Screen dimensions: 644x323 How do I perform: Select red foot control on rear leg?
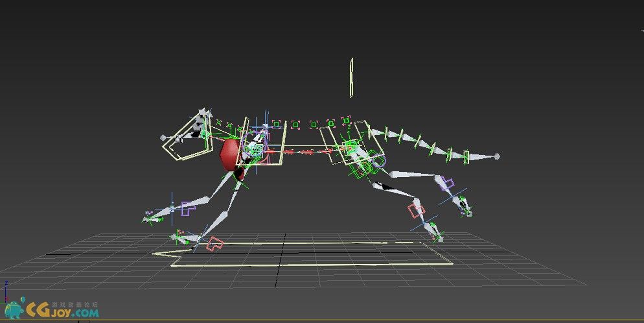(x=416, y=210)
